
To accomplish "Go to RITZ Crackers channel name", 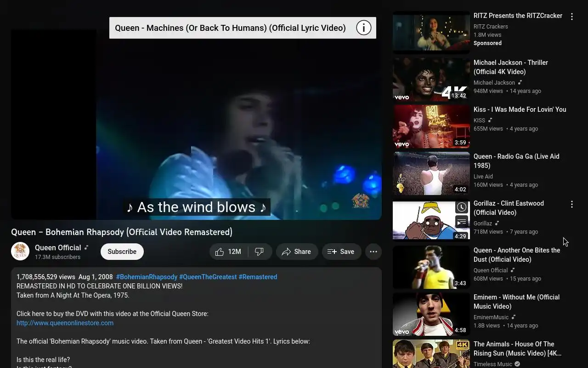I will tap(491, 27).
